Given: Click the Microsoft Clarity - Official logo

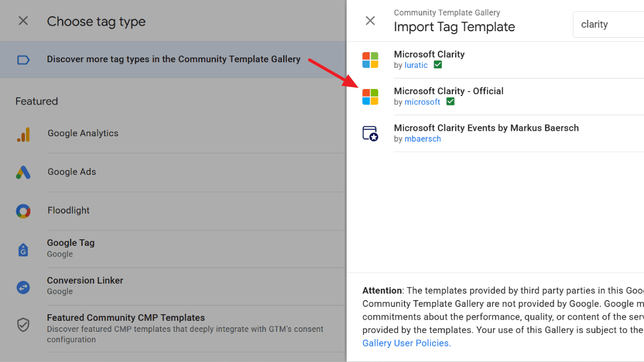Looking at the screenshot, I should 370,97.
